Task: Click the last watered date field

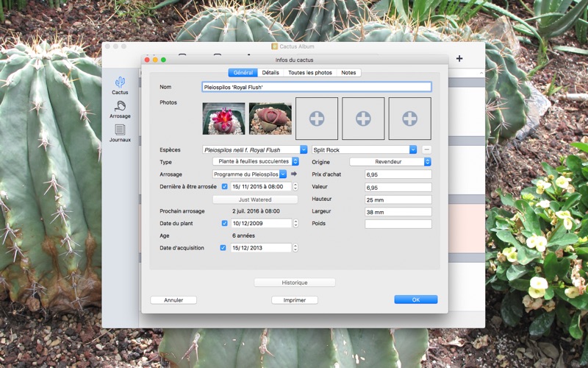Action: coord(262,186)
